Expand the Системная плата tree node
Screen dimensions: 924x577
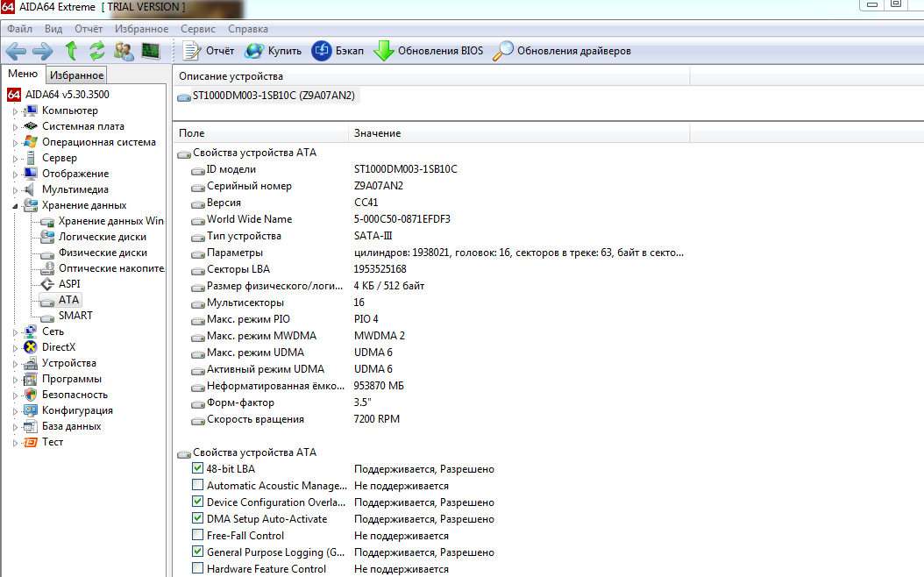pos(15,127)
